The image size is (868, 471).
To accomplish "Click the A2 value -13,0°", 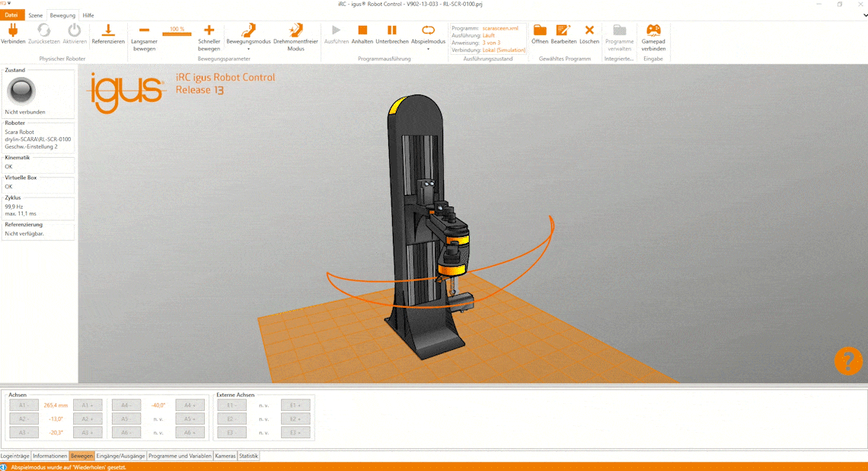I will (x=56, y=419).
